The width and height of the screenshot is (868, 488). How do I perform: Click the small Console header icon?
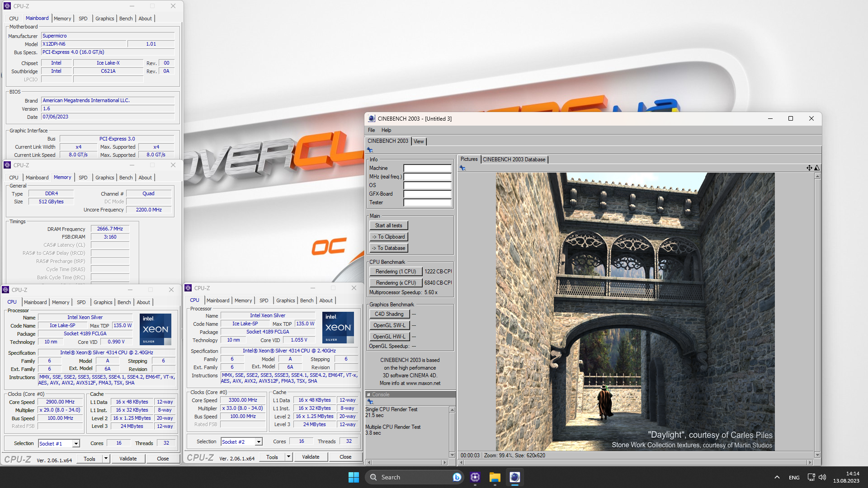[x=368, y=394]
